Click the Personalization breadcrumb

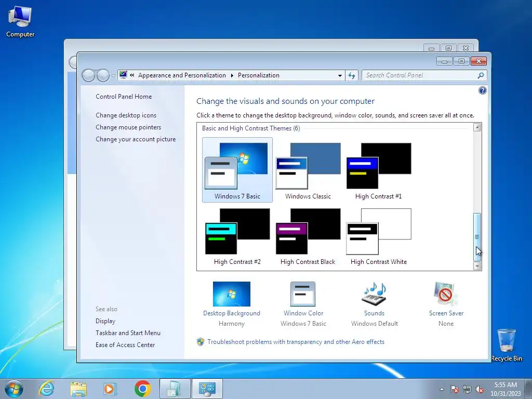coord(259,75)
